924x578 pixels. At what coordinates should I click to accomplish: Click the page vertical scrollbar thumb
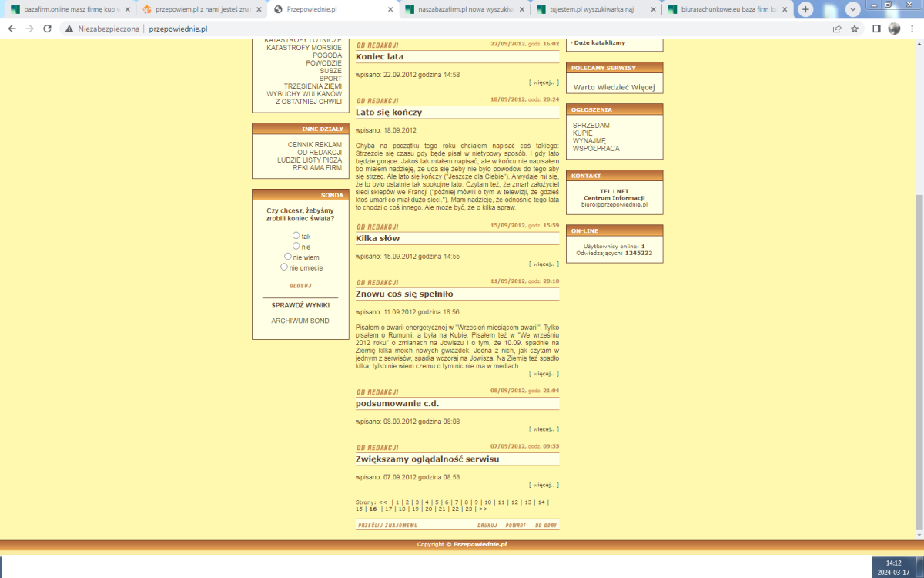coord(918,362)
